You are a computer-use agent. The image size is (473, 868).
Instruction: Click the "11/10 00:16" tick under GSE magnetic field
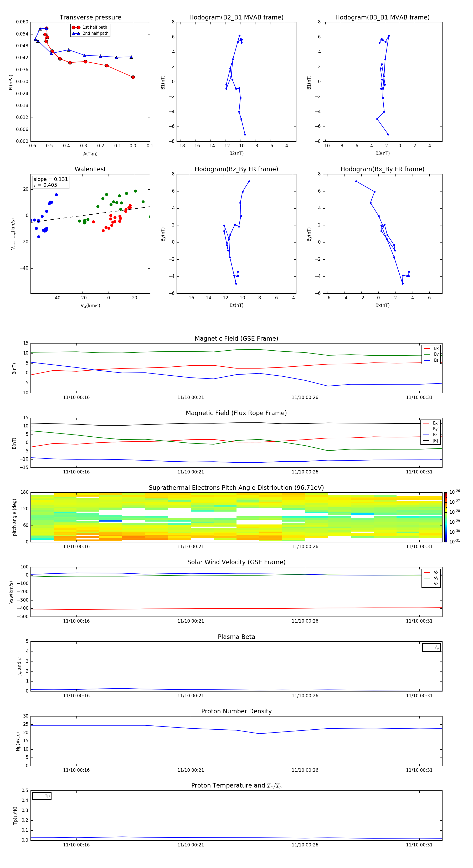click(x=76, y=397)
